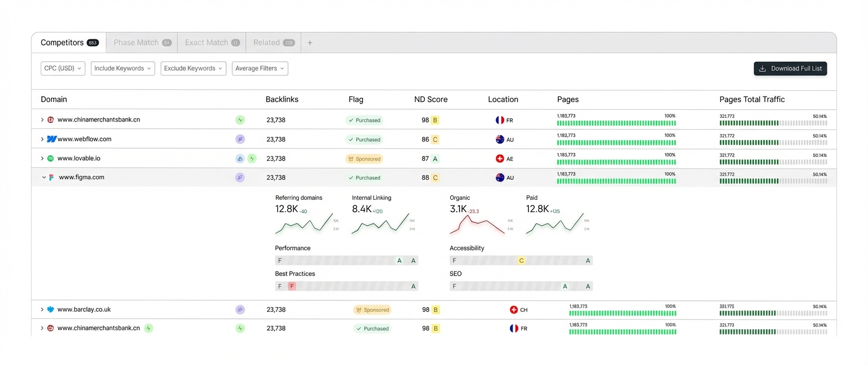Expand the www.webflow.com row
The image size is (868, 365).
click(x=42, y=140)
